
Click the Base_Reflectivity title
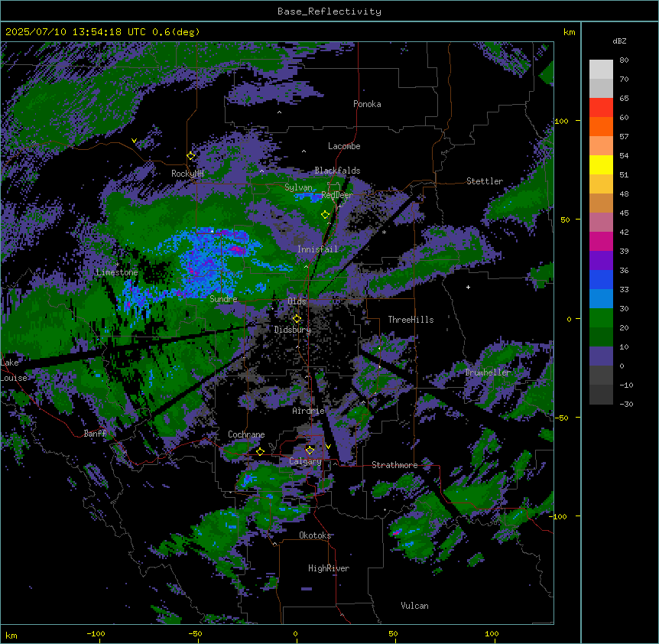click(329, 11)
